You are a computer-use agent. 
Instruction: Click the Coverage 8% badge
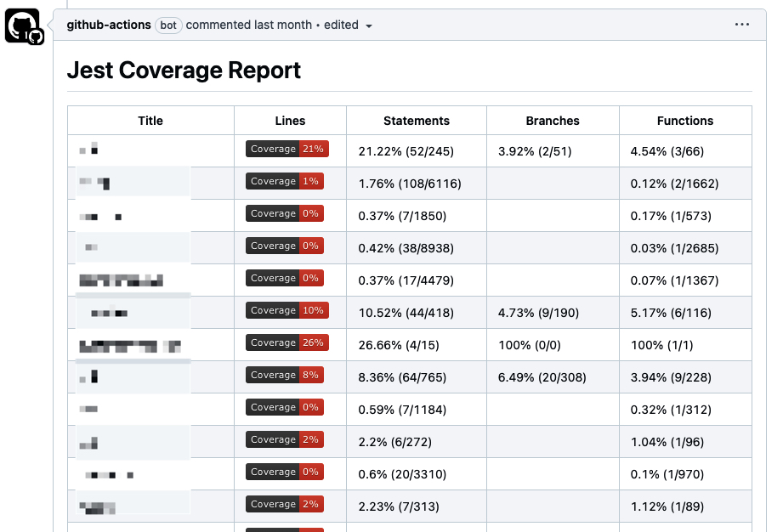[x=285, y=375]
